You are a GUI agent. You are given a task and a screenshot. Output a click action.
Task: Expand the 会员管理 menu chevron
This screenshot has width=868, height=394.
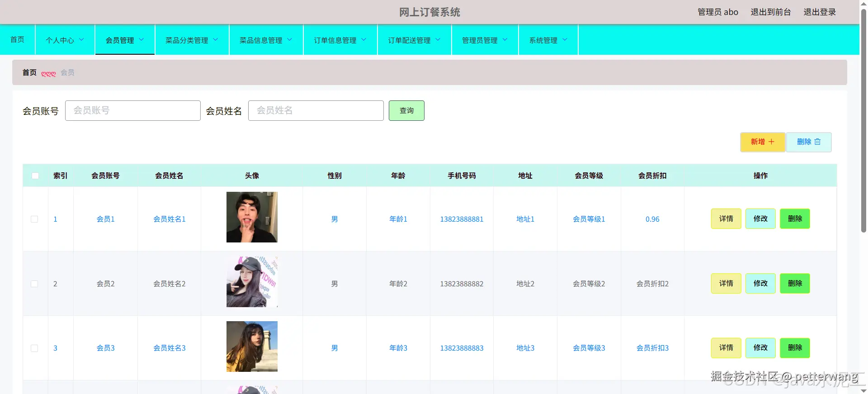142,40
